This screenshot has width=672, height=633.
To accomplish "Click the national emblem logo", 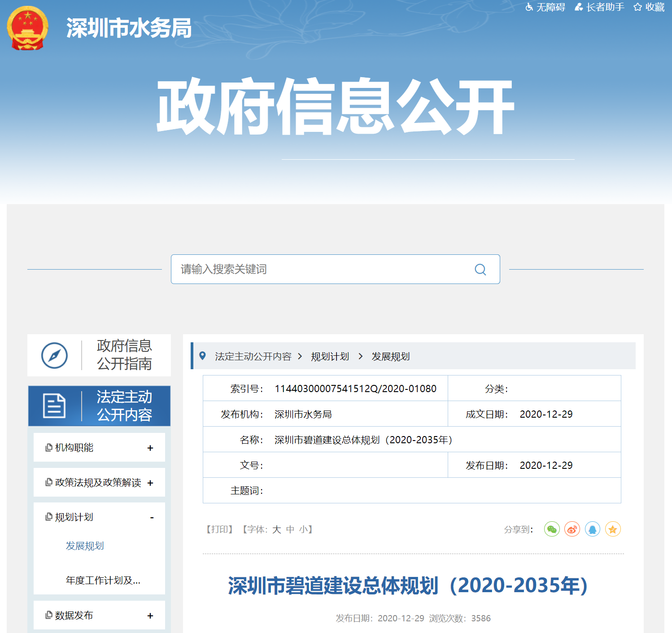I will point(27,28).
